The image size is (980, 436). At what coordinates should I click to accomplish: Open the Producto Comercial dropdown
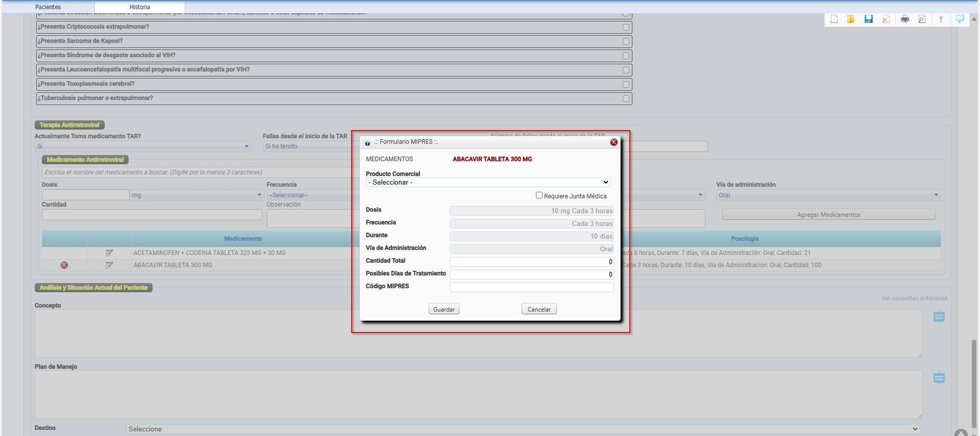coord(488,183)
